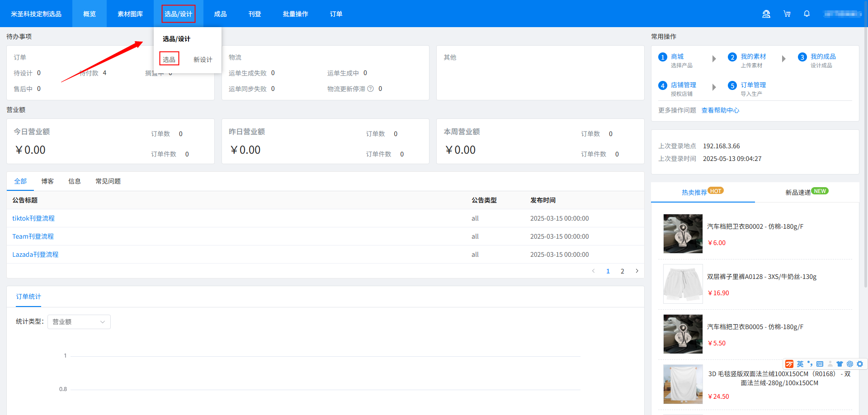The image size is (868, 415).
Task: Open the tiktok刊登流程 announcement
Action: [33, 218]
